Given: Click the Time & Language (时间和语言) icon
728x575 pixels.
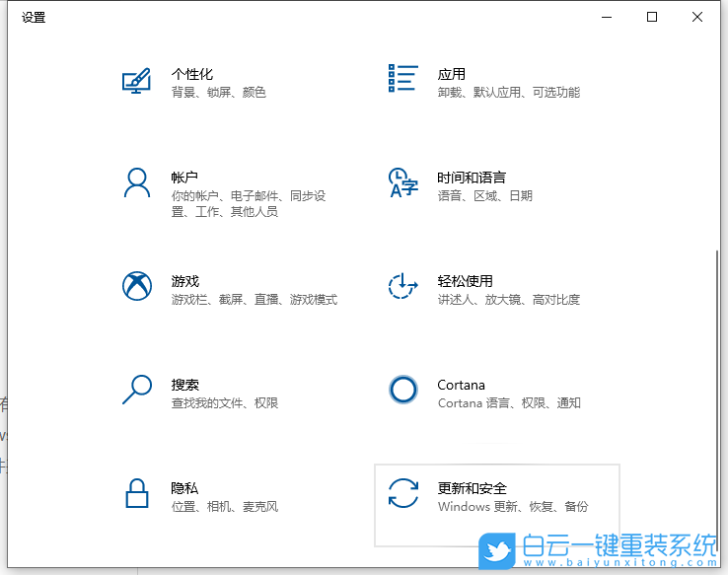Looking at the screenshot, I should coord(403,182).
